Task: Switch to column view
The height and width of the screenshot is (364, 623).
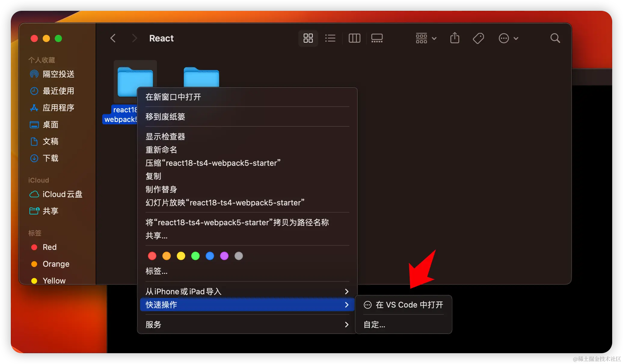Action: pyautogui.click(x=354, y=38)
